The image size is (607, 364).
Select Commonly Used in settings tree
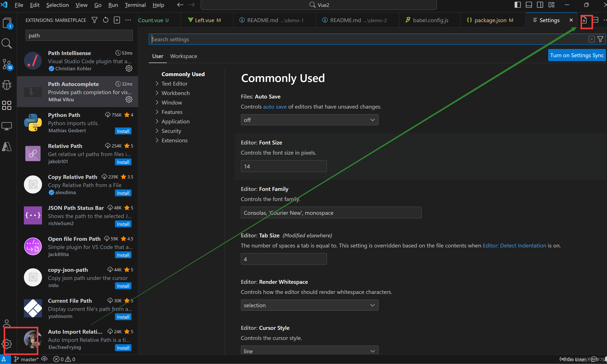tap(183, 74)
